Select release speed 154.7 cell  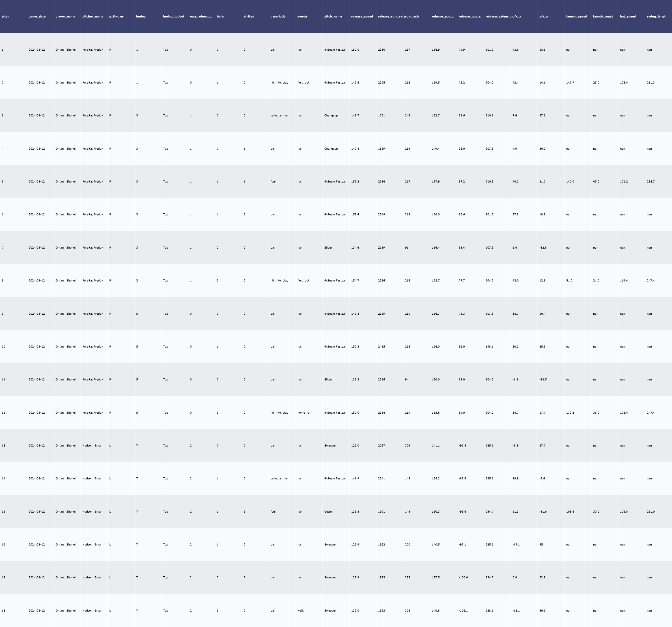click(x=355, y=281)
